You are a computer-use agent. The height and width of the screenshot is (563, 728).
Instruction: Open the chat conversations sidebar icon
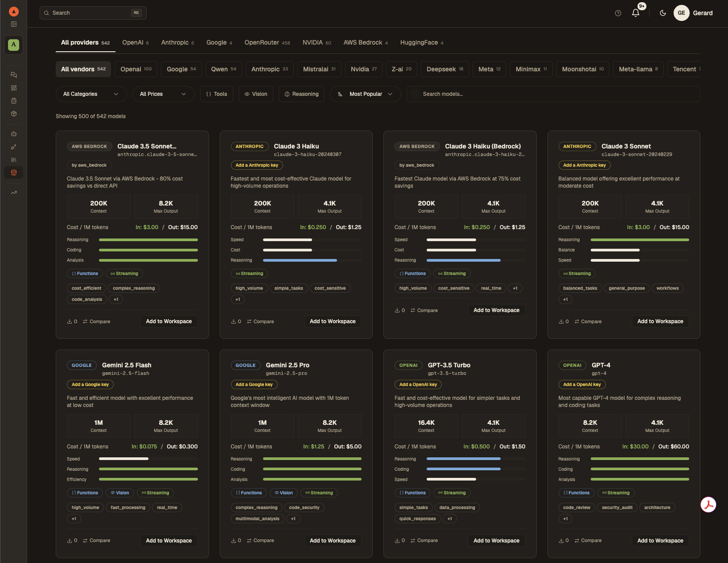click(x=14, y=75)
